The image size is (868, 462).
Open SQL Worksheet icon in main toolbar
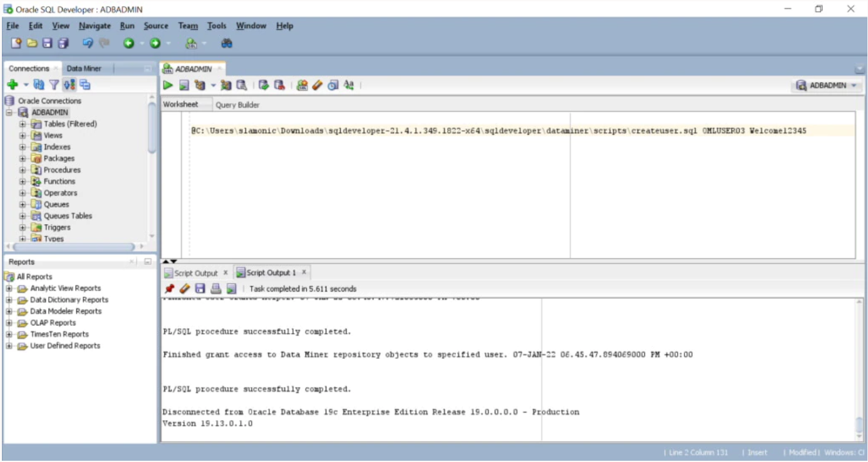(191, 43)
